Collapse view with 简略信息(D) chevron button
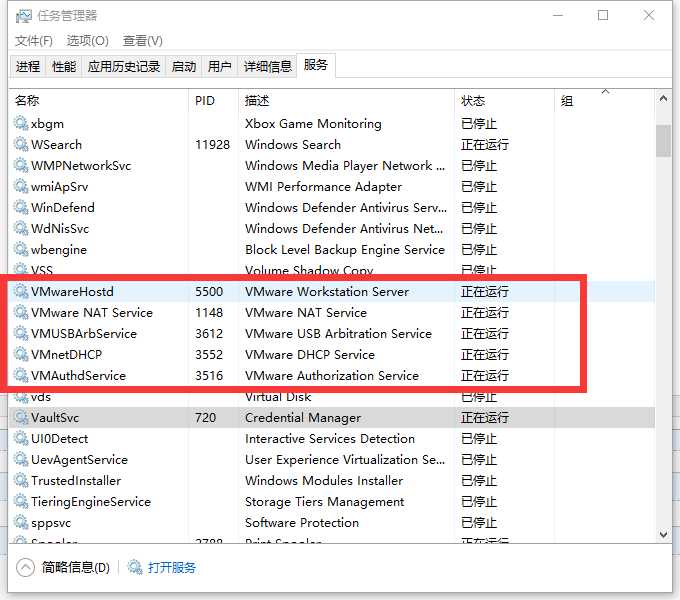The height and width of the screenshot is (600, 680). [25, 567]
